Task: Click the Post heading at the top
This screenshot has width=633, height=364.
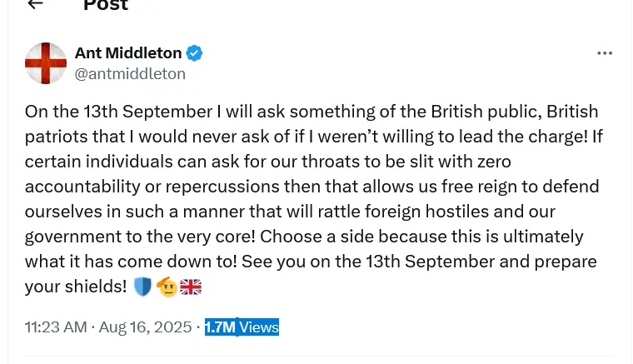Action: pyautogui.click(x=106, y=5)
